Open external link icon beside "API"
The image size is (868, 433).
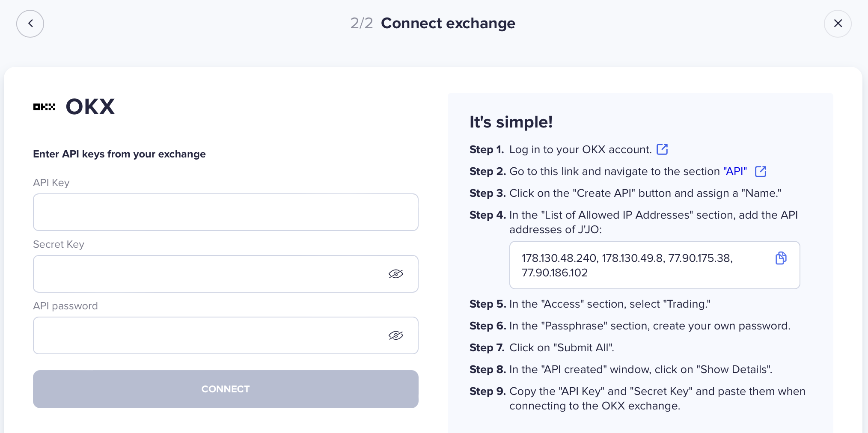coord(761,171)
